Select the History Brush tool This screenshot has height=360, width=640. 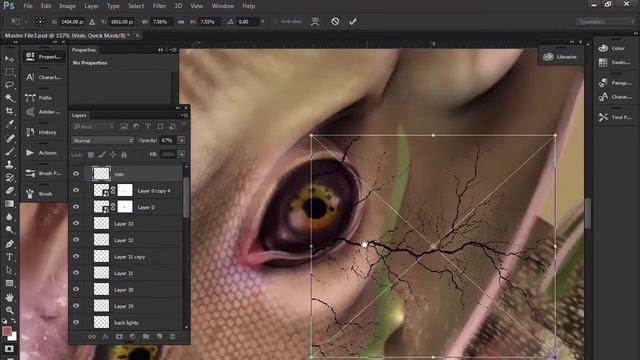(x=9, y=178)
